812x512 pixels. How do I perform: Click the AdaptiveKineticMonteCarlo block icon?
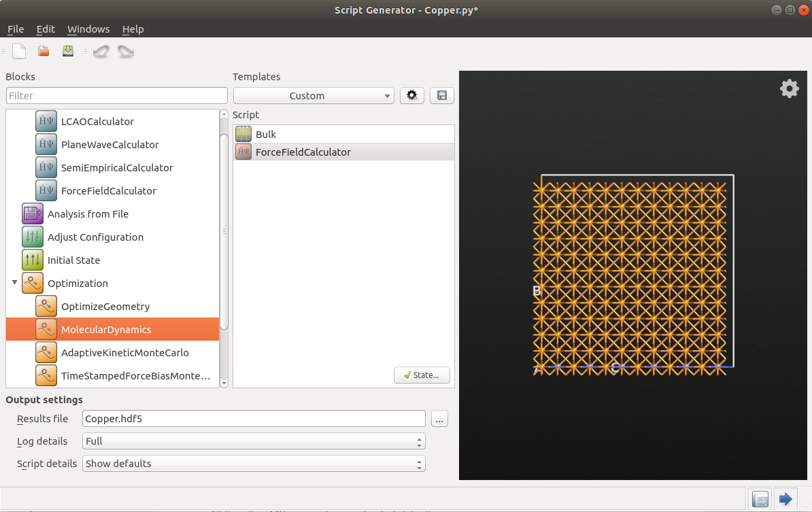pyautogui.click(x=46, y=352)
